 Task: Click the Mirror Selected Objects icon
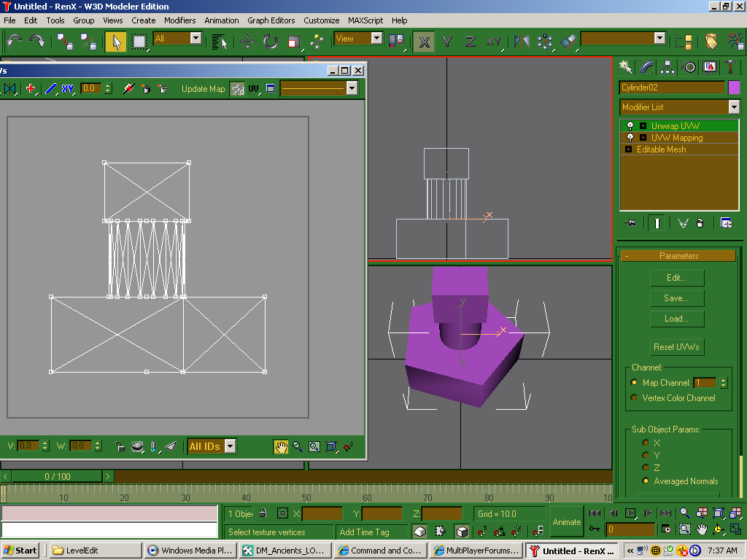(522, 42)
